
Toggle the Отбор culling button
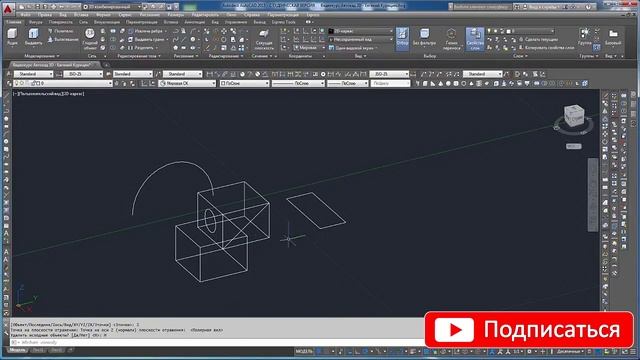click(402, 39)
